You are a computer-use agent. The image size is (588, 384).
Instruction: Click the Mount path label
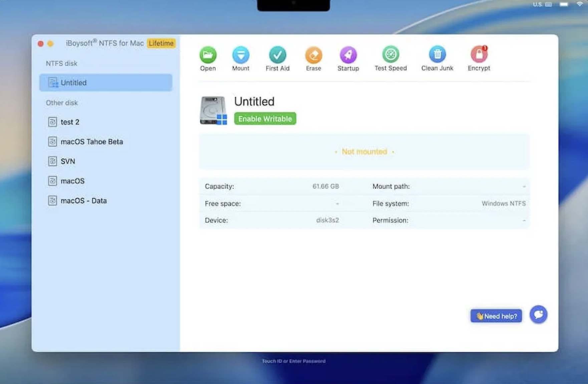click(391, 186)
